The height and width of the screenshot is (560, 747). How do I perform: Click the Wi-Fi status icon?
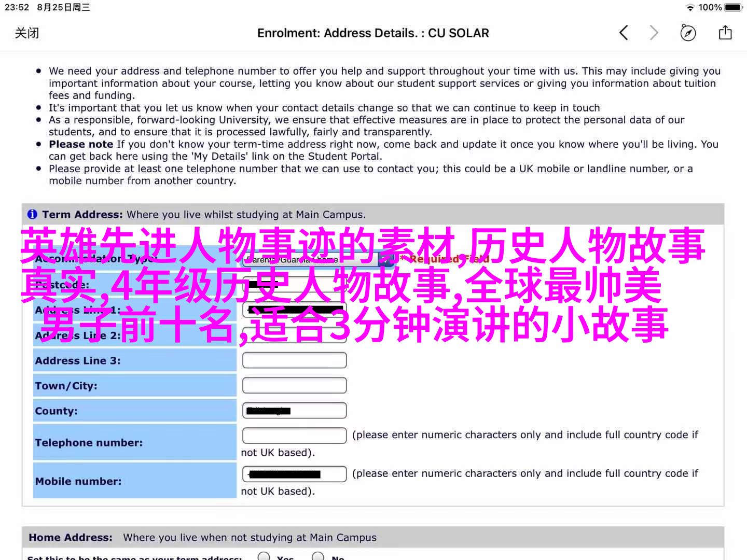click(690, 7)
